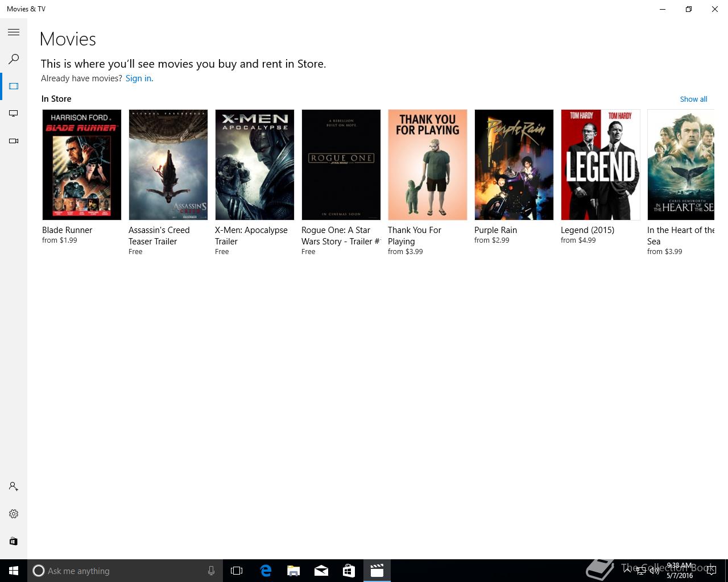This screenshot has width=728, height=582.
Task: Click the from $4.99 price label
Action: [578, 240]
